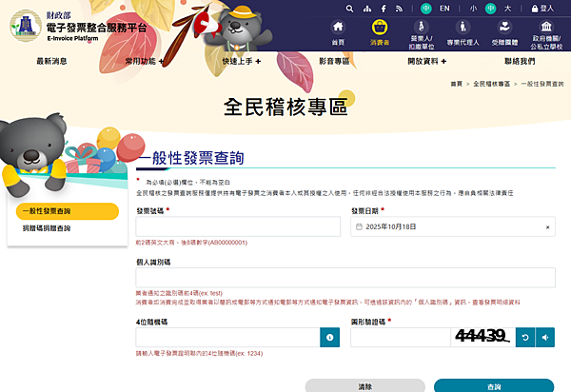Screen dimensions: 571x392
Task: Set font size to large (大)
Action: pos(507,9)
